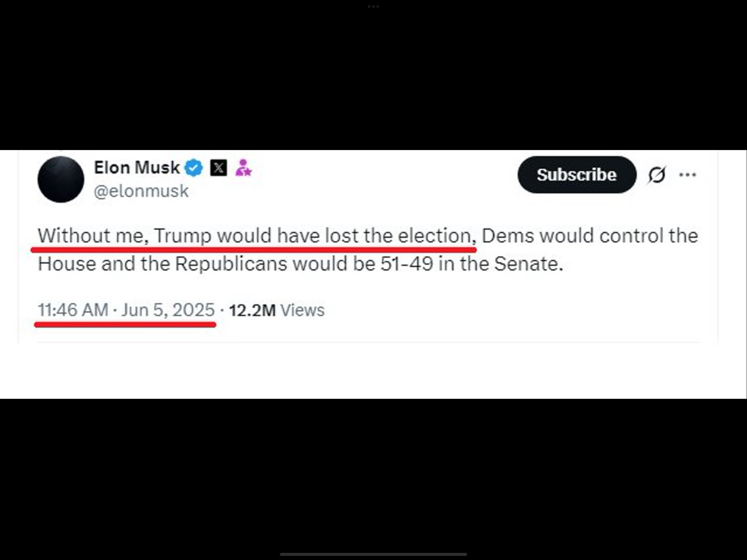
Task: Tap the multitasking dots at screen top
Action: [x=373, y=6]
